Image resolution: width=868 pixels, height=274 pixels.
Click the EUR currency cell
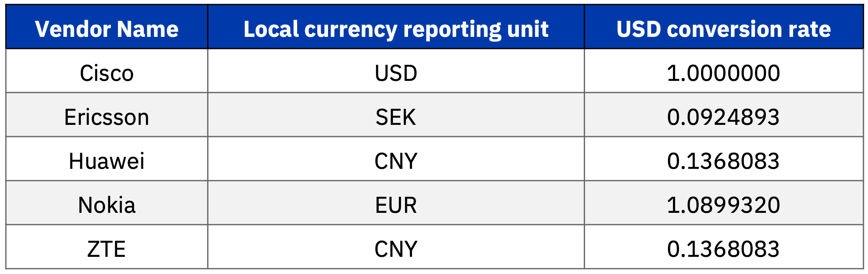(x=396, y=203)
